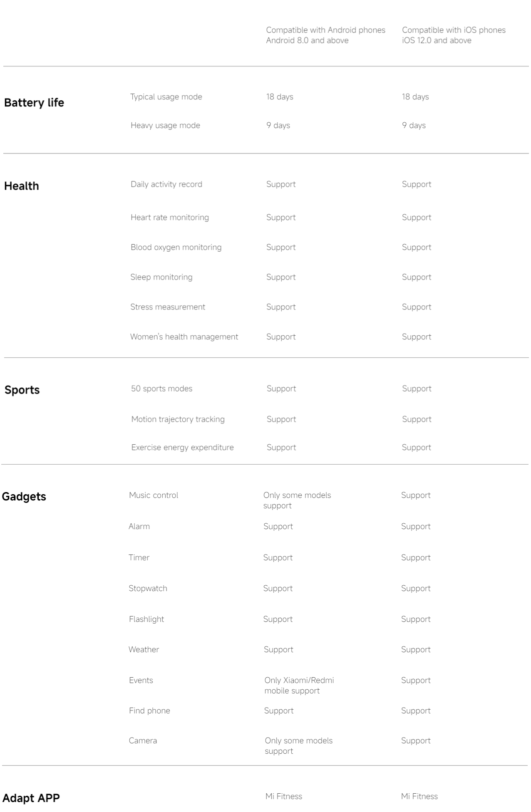Click the Compatible with Android phones header
Image resolution: width=531 pixels, height=812 pixels.
[x=325, y=35]
